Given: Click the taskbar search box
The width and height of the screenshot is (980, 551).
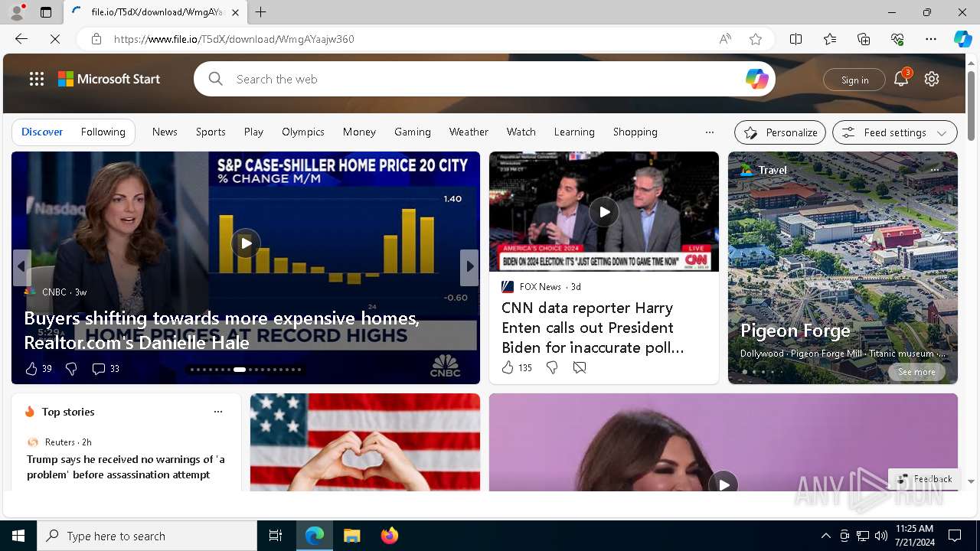Looking at the screenshot, I should tap(147, 536).
